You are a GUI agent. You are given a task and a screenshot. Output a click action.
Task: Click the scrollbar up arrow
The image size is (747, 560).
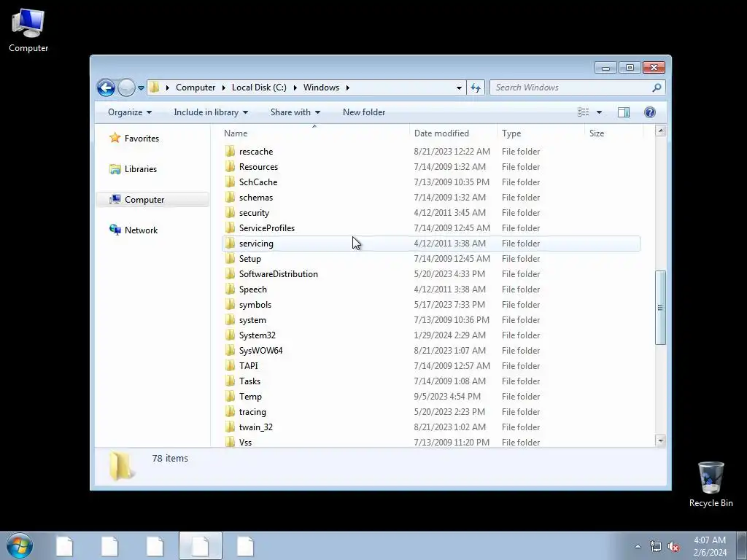pyautogui.click(x=660, y=131)
